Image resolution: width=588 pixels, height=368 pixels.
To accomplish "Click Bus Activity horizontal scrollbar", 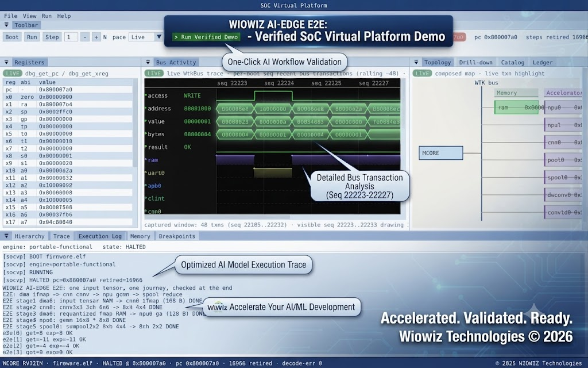I will (x=218, y=217).
